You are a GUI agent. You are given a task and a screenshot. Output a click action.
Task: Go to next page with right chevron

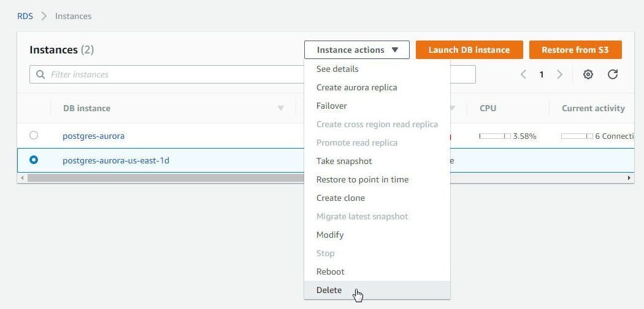[559, 74]
